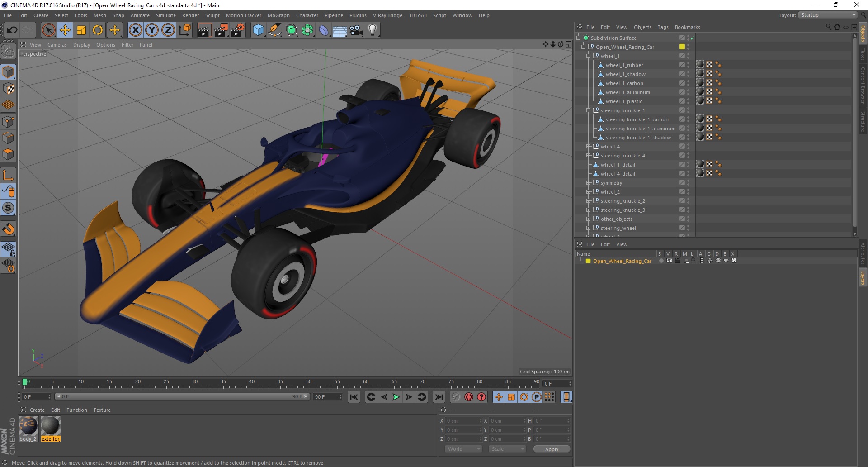Image resolution: width=868 pixels, height=467 pixels.
Task: Collapse the Subdivision Surface tree node
Action: click(579, 38)
